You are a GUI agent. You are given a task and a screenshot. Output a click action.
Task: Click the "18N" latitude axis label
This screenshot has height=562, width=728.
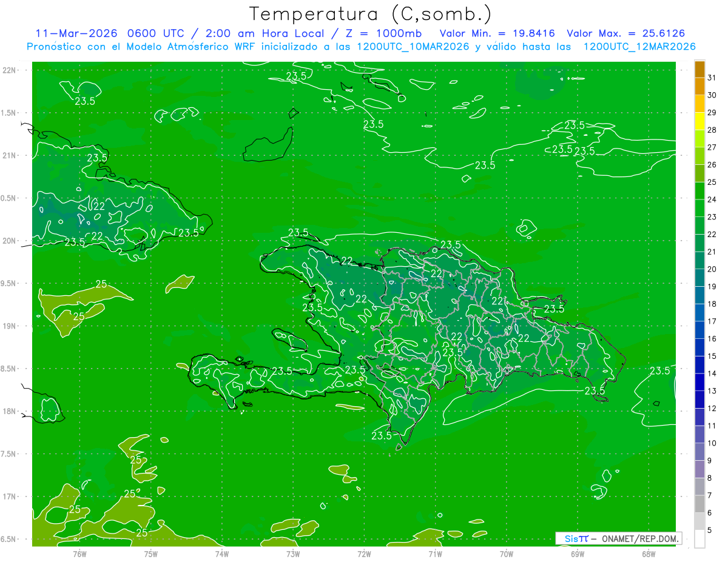coord(8,412)
